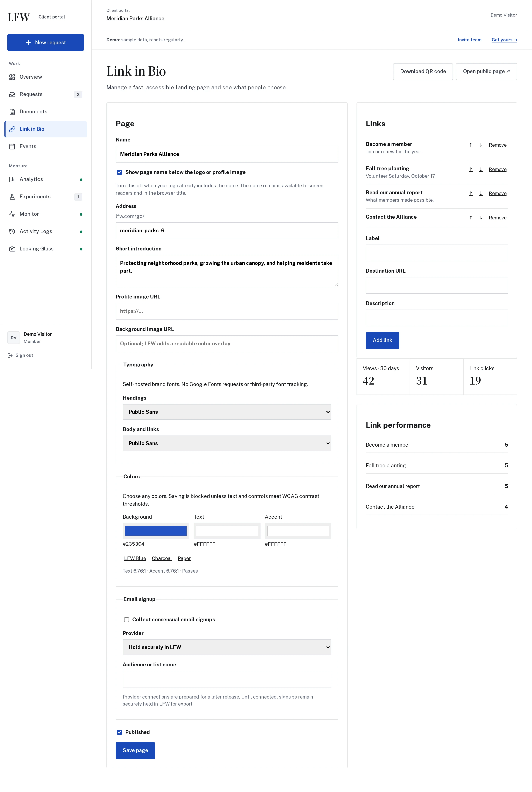The width and height of the screenshot is (532, 792).
Task: Enable collect consensual email signups
Action: click(x=127, y=620)
